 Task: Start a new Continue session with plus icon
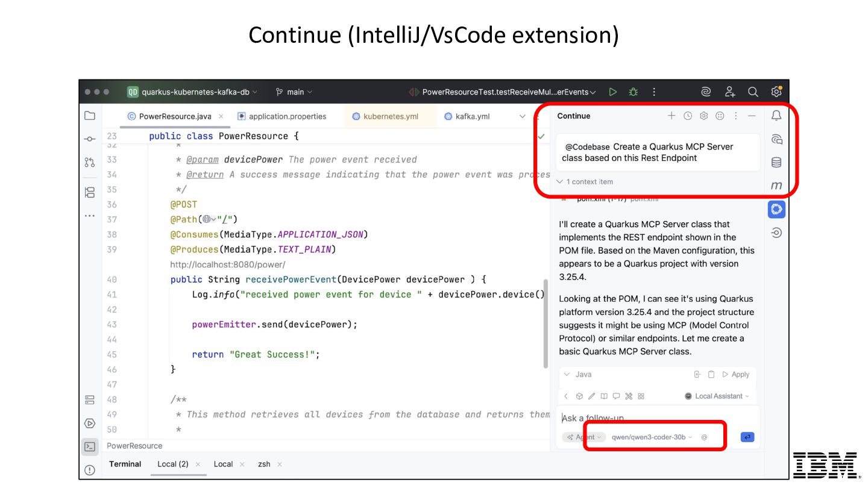(671, 116)
